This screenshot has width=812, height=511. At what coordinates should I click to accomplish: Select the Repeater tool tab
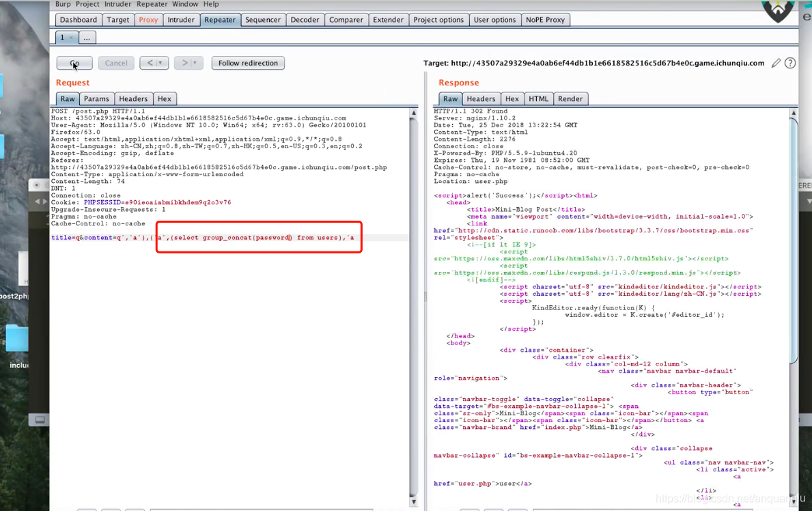pos(220,20)
